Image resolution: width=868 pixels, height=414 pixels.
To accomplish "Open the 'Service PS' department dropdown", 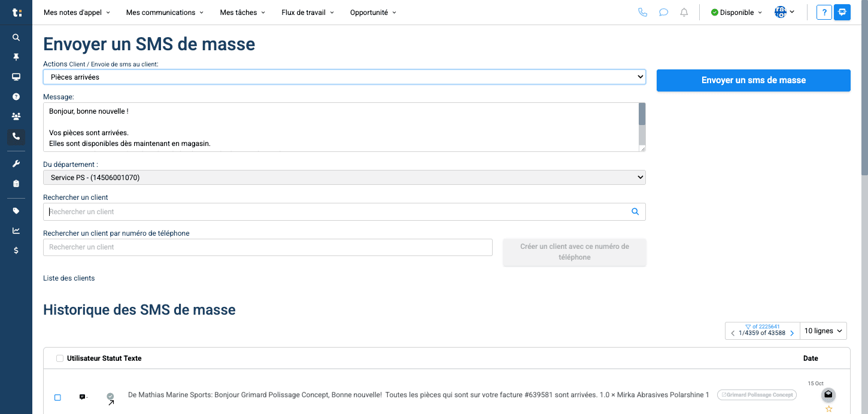I will pyautogui.click(x=344, y=177).
